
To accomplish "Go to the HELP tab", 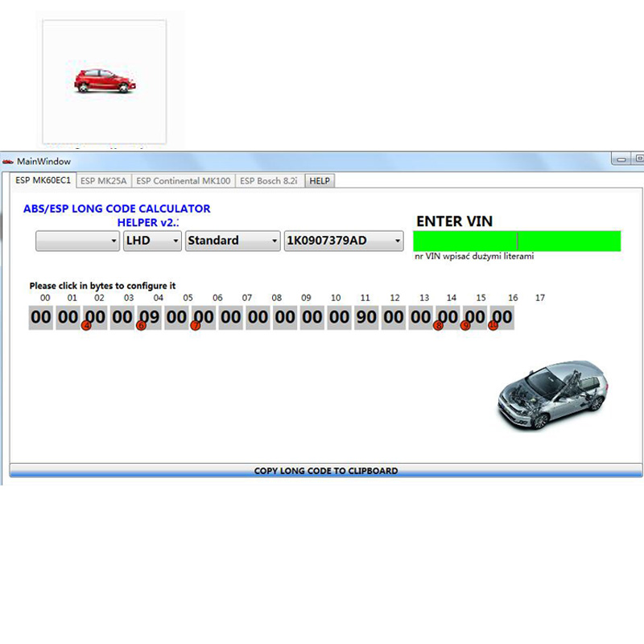I will tap(320, 181).
